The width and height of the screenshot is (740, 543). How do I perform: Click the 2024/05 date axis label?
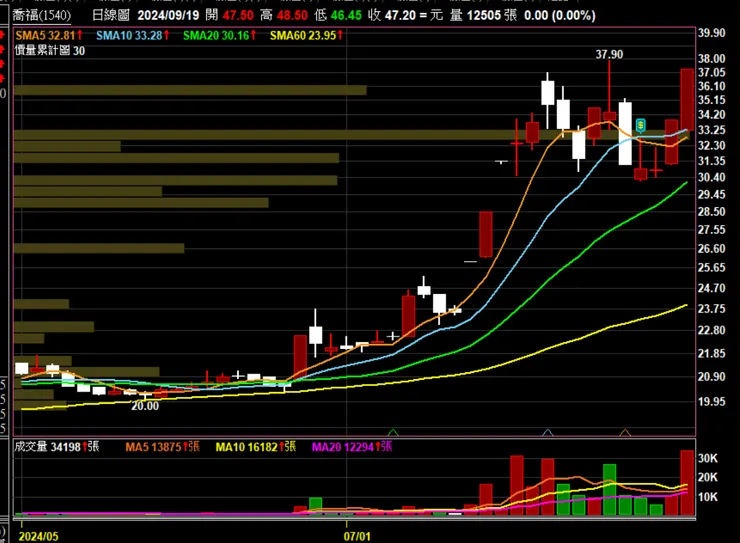[38, 536]
